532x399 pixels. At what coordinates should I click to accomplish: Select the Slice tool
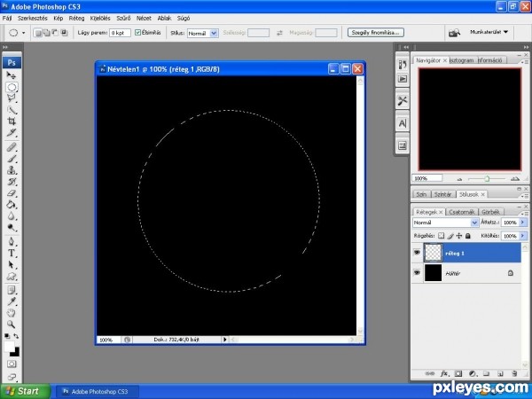point(12,132)
